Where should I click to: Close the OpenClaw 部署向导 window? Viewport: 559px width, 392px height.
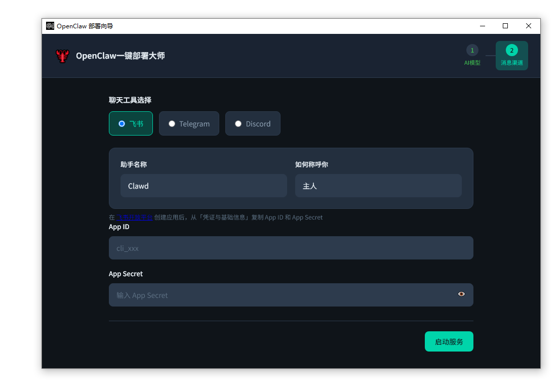(x=528, y=26)
